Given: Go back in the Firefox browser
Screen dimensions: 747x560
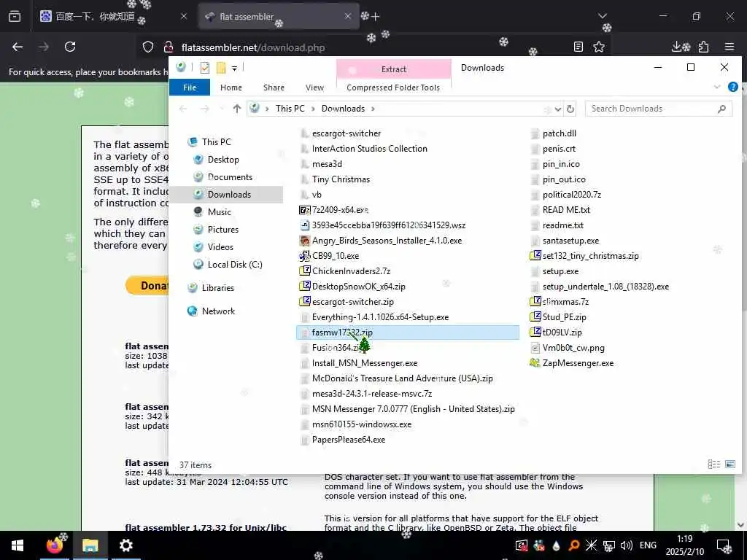Looking at the screenshot, I should [x=18, y=47].
